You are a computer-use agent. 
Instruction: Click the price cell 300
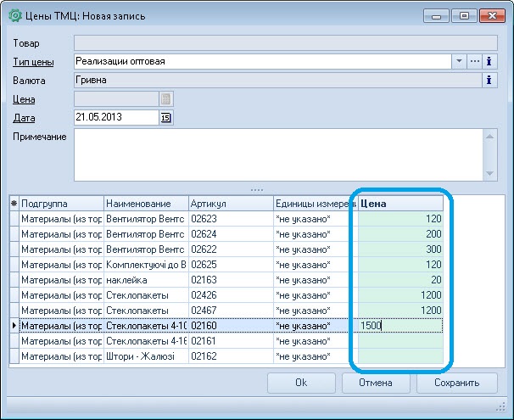point(400,249)
